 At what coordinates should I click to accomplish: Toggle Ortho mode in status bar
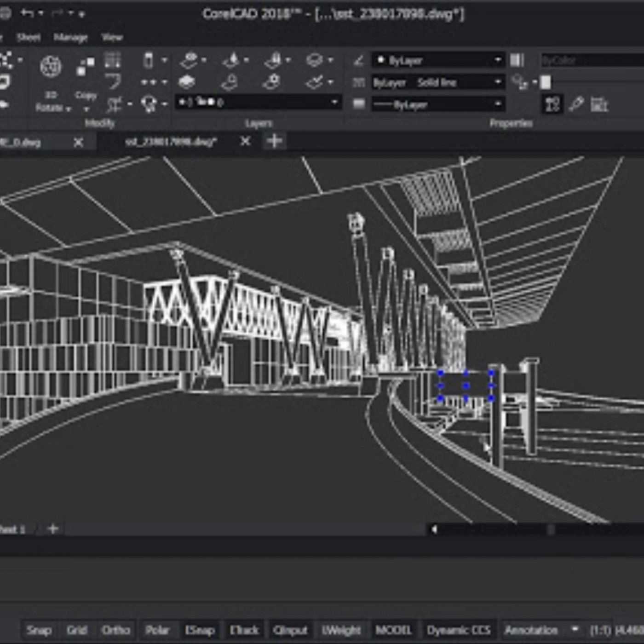coord(115,630)
